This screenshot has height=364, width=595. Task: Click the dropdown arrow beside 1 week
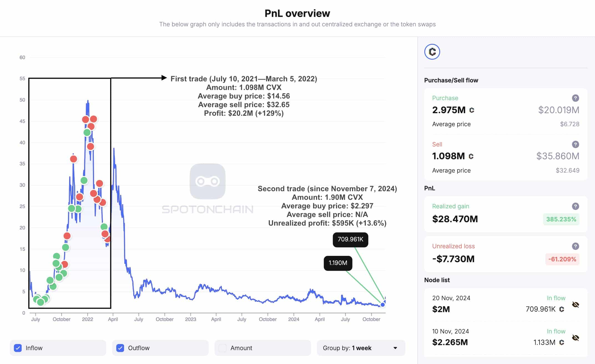pos(395,348)
